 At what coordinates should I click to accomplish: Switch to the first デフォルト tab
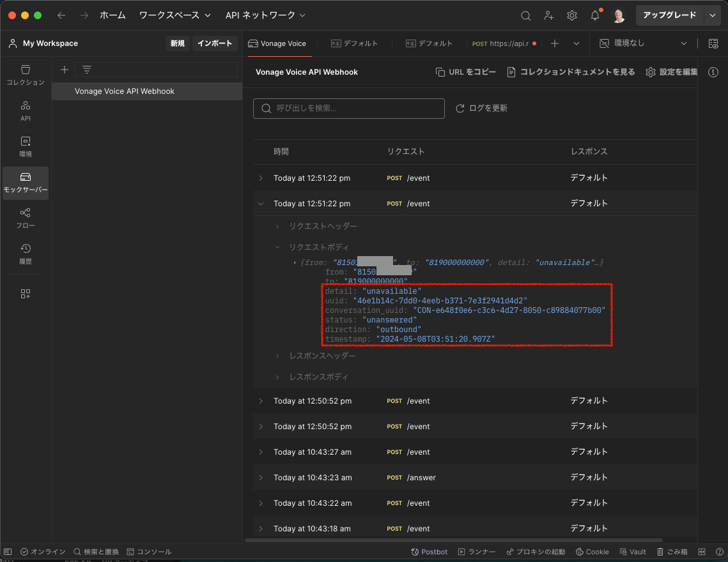[x=354, y=43]
